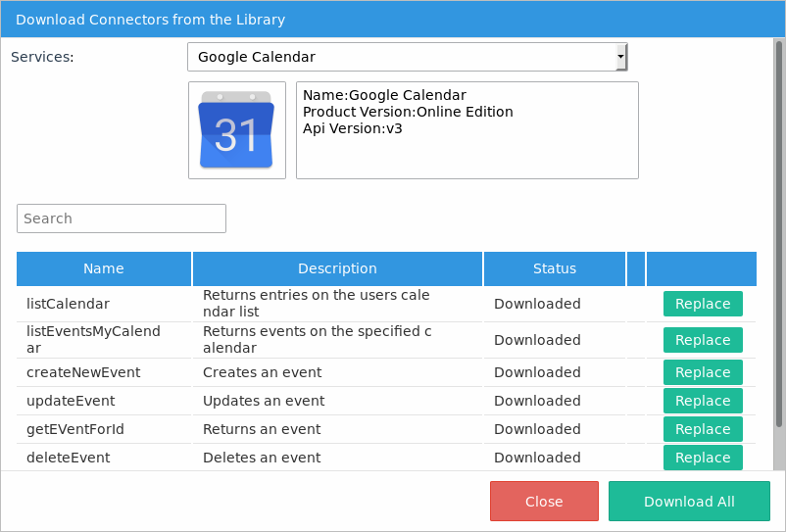Replace the listCalendar connector
The height and width of the screenshot is (532, 786).
coord(703,304)
